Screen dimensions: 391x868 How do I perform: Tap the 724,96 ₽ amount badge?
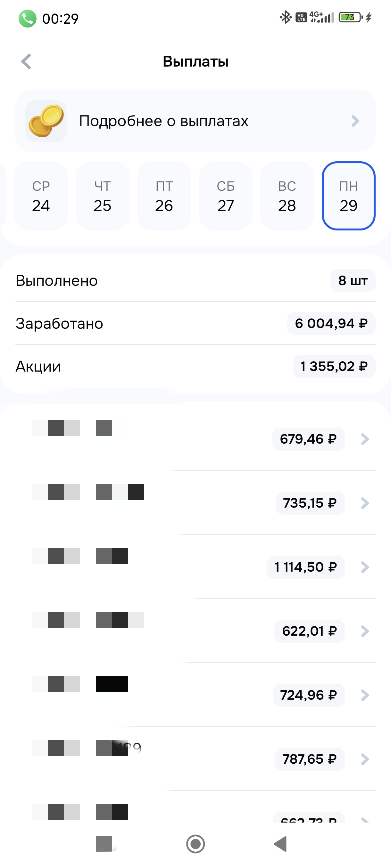[x=308, y=695]
